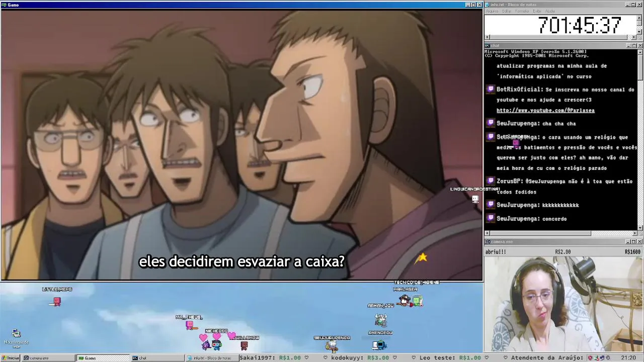
Task: Click the WILLSHOW dark red avatar
Action: point(244,345)
